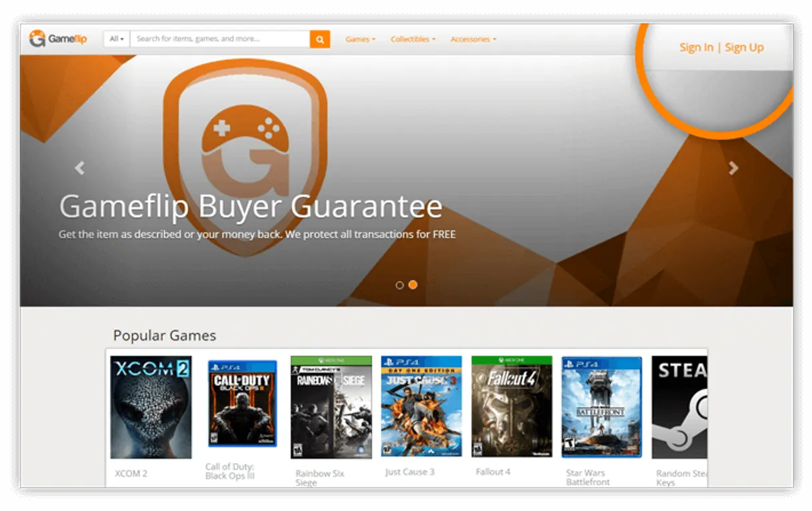
Task: Open the Just Cause 3 cover
Action: click(x=421, y=406)
